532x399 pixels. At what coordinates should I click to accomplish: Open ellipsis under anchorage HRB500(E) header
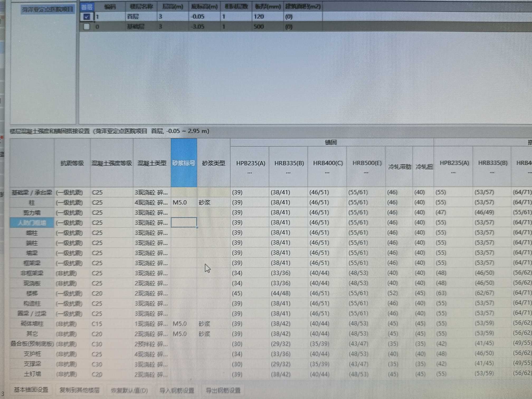[366, 173]
